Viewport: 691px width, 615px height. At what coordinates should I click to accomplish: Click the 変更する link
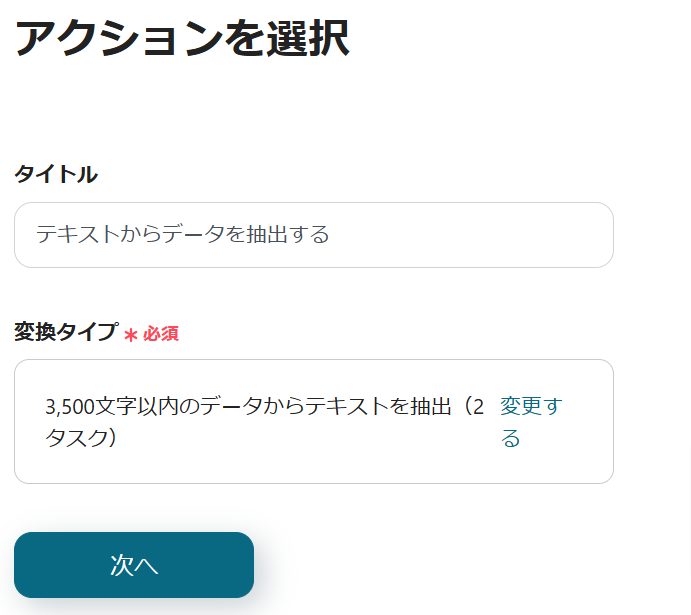(x=530, y=421)
